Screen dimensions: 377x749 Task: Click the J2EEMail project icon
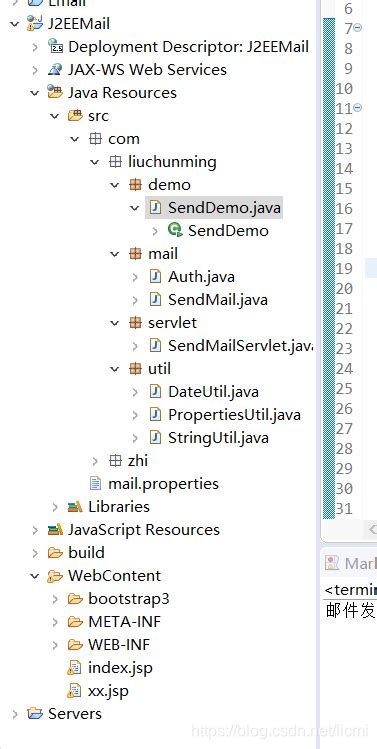coord(35,23)
